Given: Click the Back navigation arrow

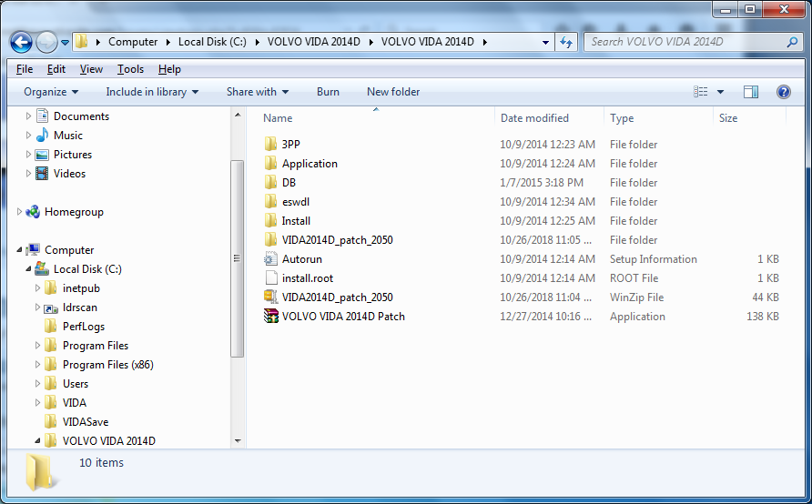Looking at the screenshot, I should click(x=21, y=43).
